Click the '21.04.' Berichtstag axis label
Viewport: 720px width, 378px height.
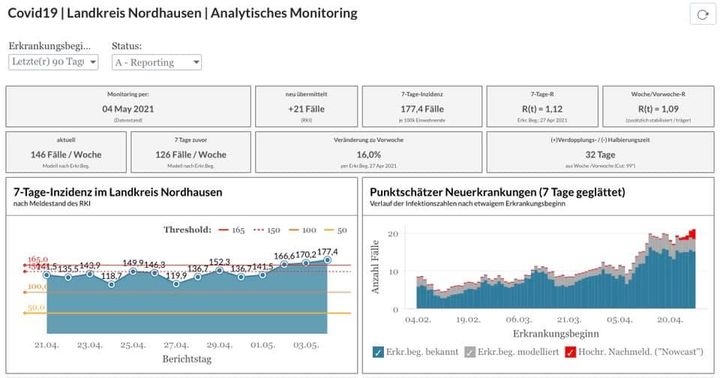[46, 345]
